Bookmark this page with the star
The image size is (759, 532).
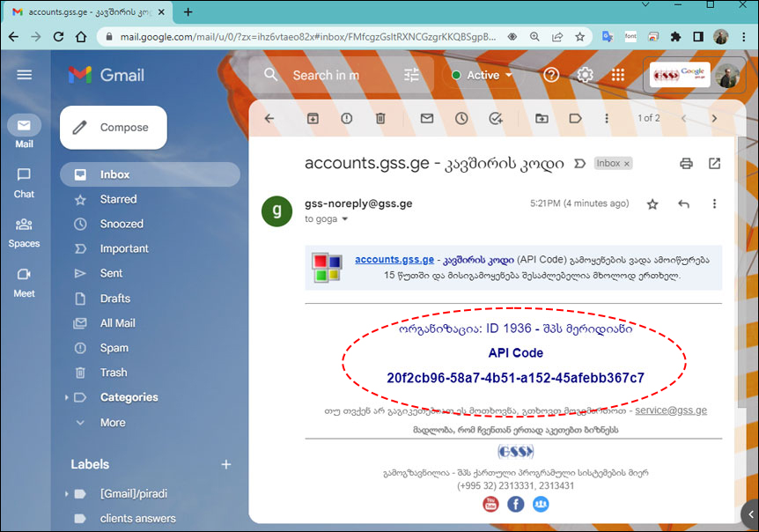tap(580, 36)
